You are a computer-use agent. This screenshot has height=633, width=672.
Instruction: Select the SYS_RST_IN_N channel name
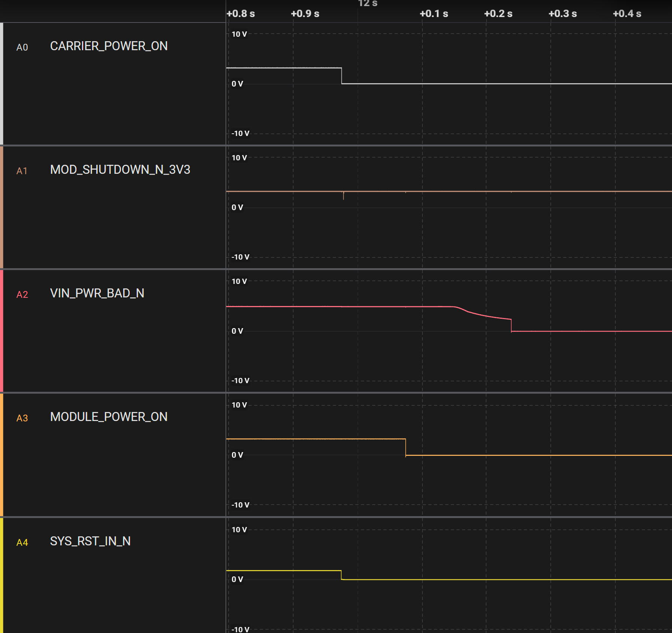(90, 541)
